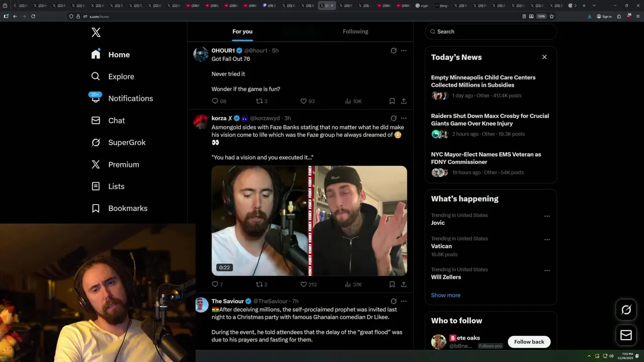Like korza's post with 213 likes
Screen dimensions: 644x362
pos(308,285)
